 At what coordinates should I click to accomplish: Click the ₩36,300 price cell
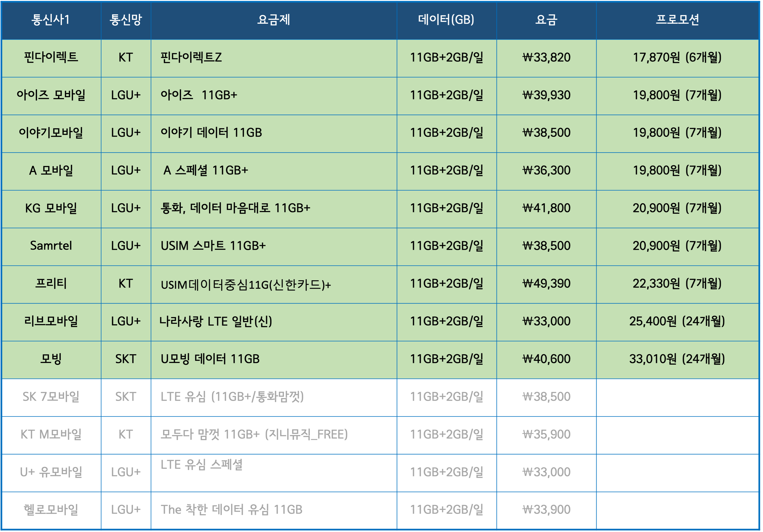[x=546, y=171]
